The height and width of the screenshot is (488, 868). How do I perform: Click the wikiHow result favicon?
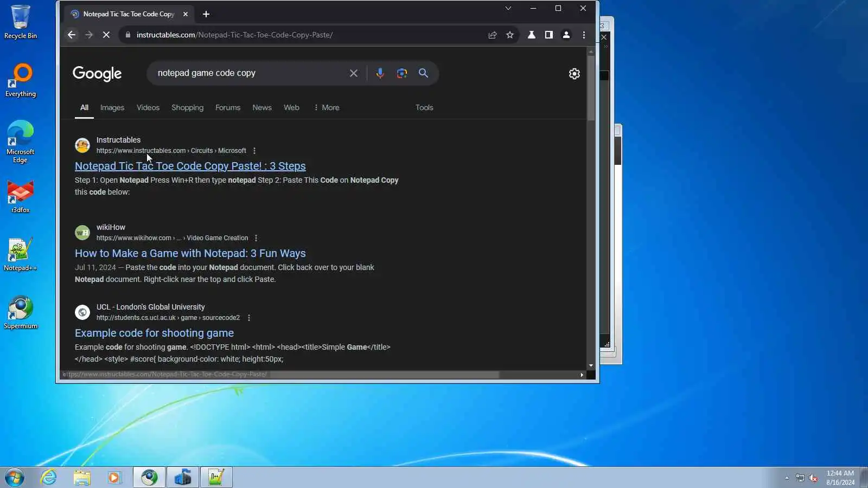tap(82, 233)
